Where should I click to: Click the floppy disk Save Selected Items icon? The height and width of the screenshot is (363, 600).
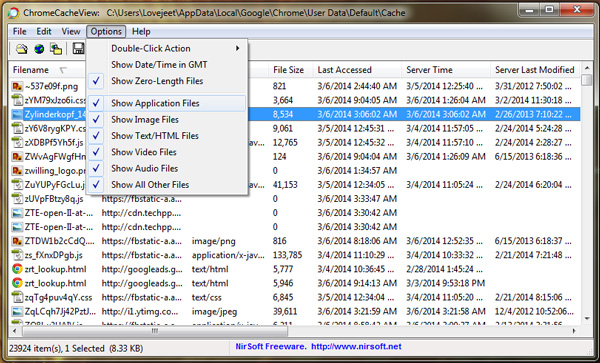[78, 49]
